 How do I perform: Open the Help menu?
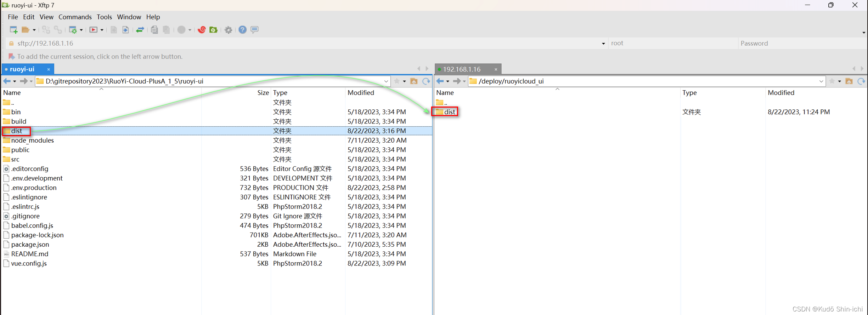pyautogui.click(x=153, y=17)
